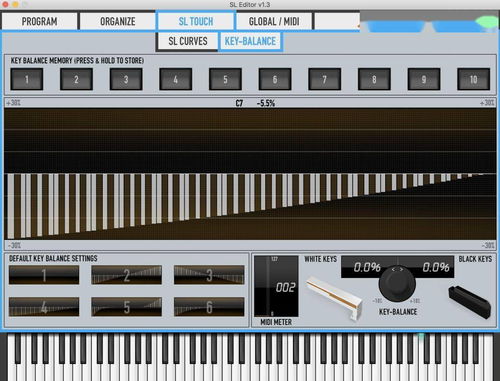The image size is (500, 381).
Task: Select the black key icon
Action: point(470,301)
